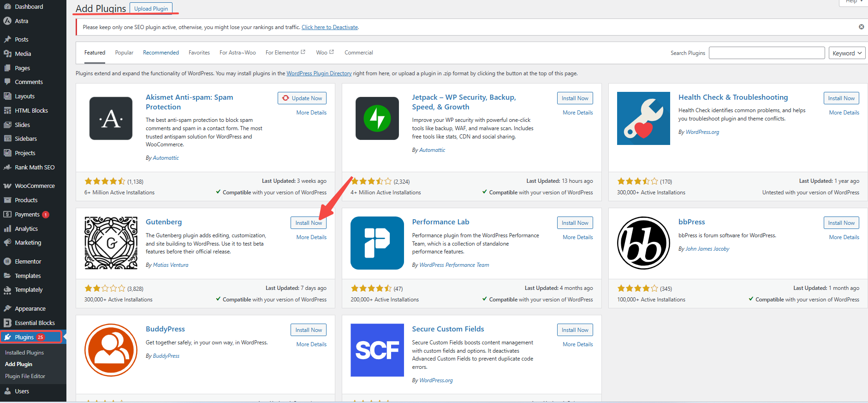
Task: Install the Gutenberg plugin now
Action: [309, 223]
